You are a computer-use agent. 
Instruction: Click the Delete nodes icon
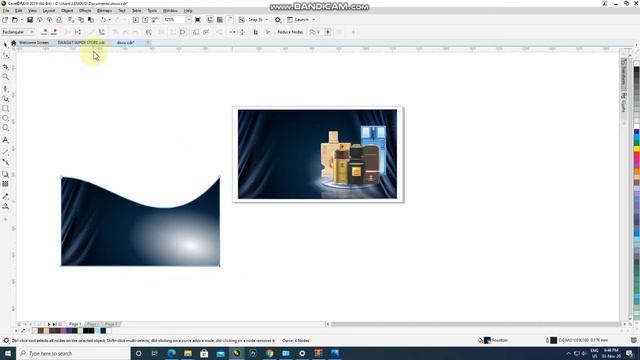(x=54, y=32)
